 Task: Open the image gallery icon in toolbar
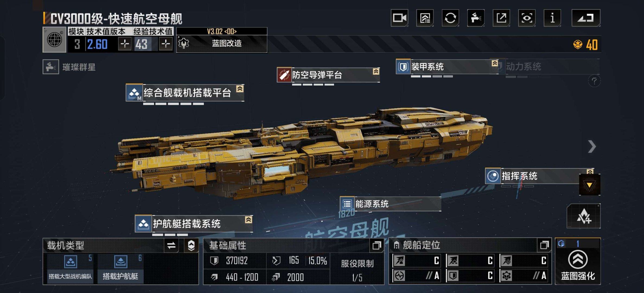click(425, 18)
